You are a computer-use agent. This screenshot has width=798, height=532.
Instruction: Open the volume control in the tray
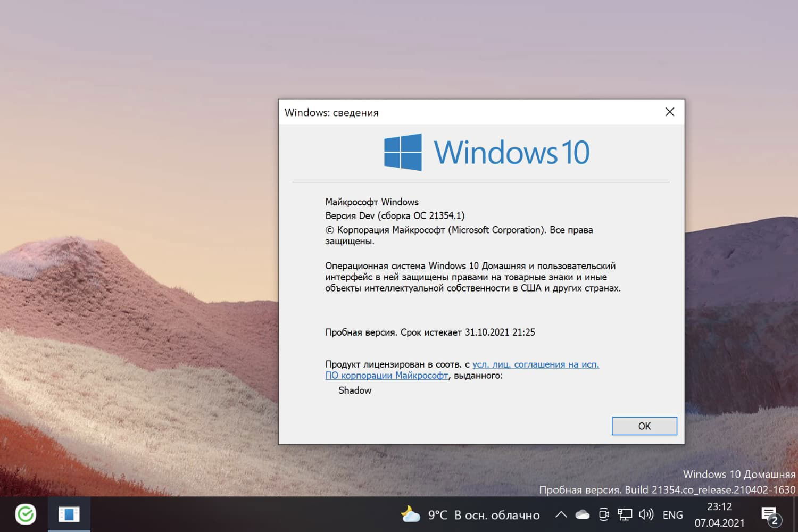(x=645, y=514)
